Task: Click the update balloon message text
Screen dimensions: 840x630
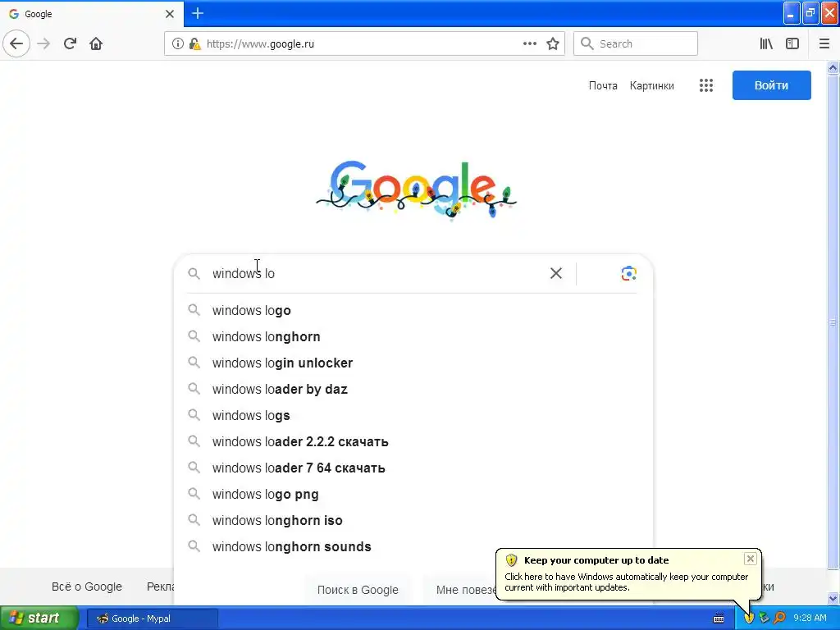Action: (626, 582)
